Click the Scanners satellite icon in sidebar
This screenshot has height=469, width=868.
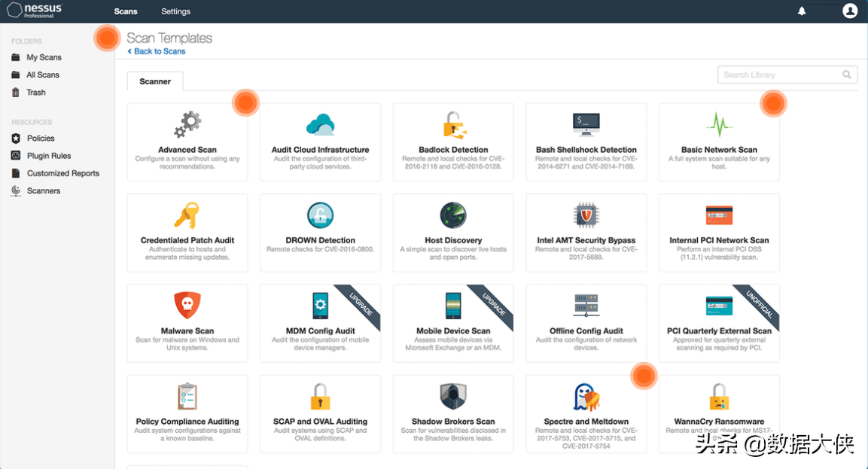[x=16, y=191]
